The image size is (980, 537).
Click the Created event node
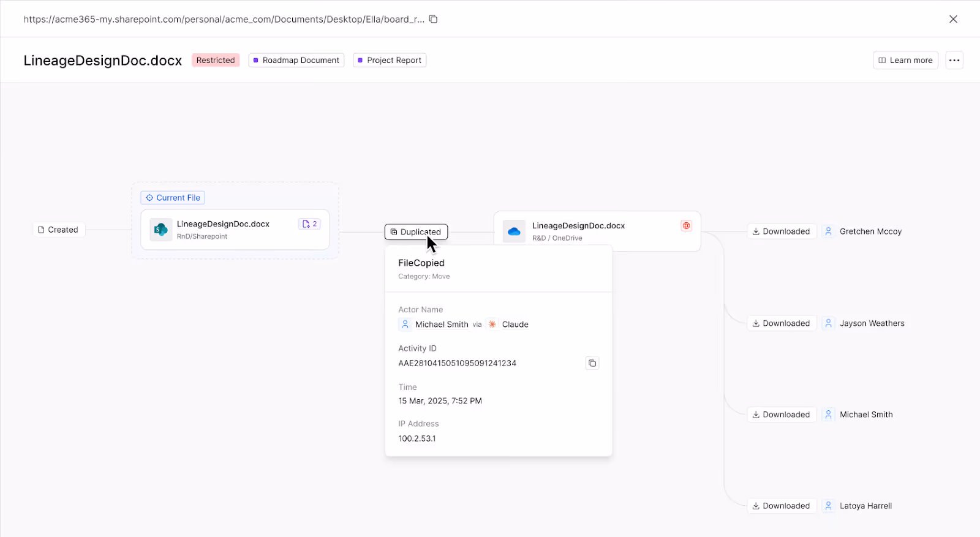point(59,230)
